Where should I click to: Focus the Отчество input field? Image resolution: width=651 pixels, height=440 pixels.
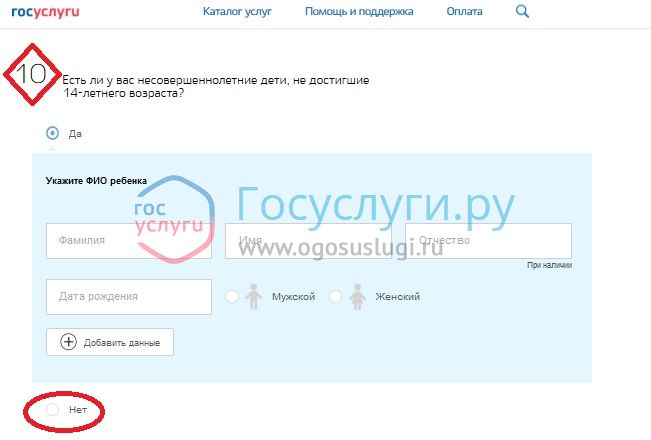(x=488, y=241)
